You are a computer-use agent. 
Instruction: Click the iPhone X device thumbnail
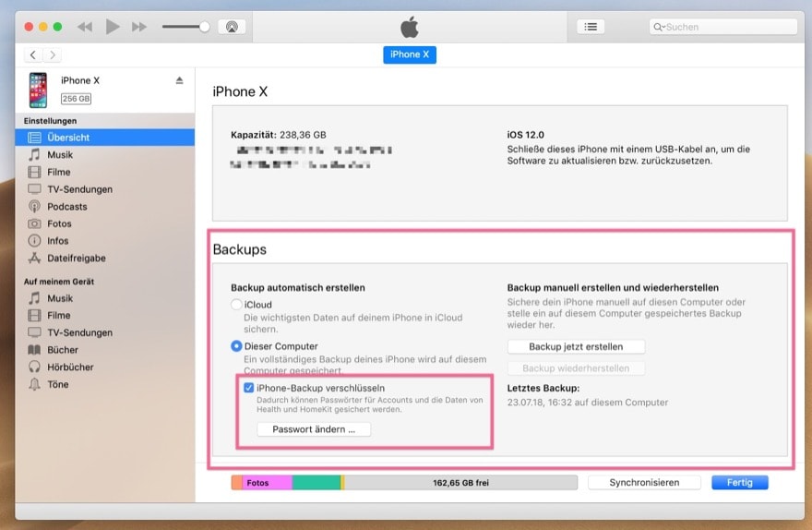[x=38, y=90]
